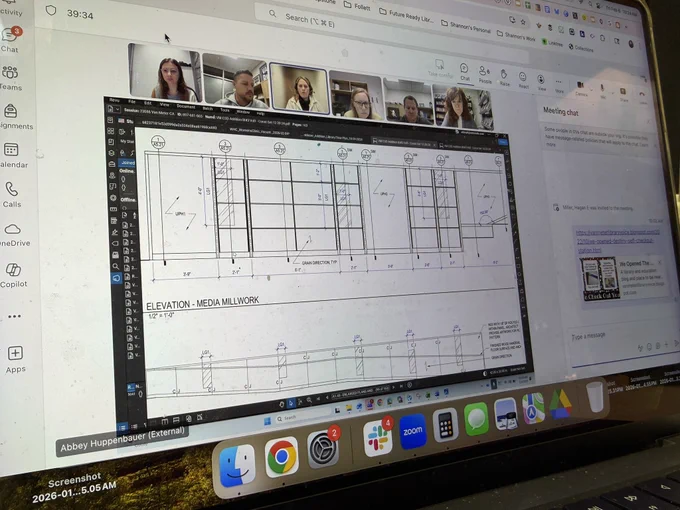Open Copilot in the Teams sidebar

tap(13, 275)
